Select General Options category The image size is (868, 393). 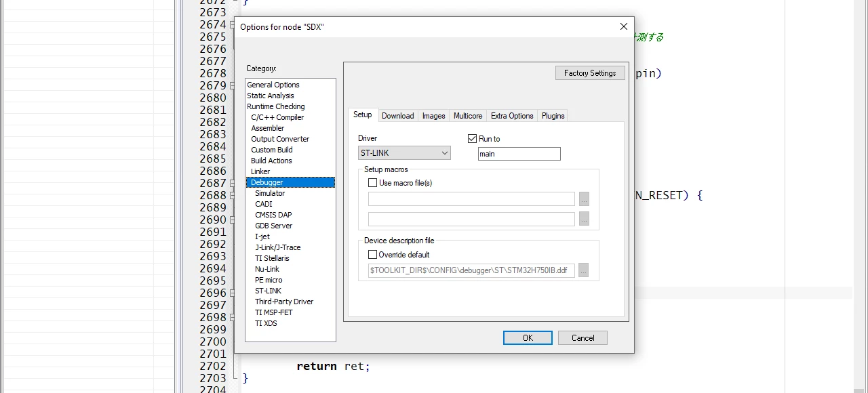[273, 85]
